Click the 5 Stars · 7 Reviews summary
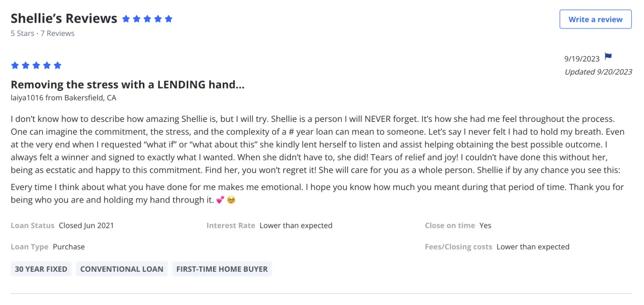Image resolution: width=644 pixels, height=305 pixels. [42, 33]
